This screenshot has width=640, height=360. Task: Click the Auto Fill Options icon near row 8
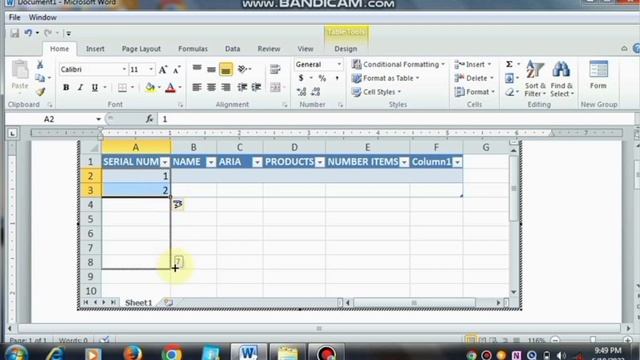pos(179,262)
